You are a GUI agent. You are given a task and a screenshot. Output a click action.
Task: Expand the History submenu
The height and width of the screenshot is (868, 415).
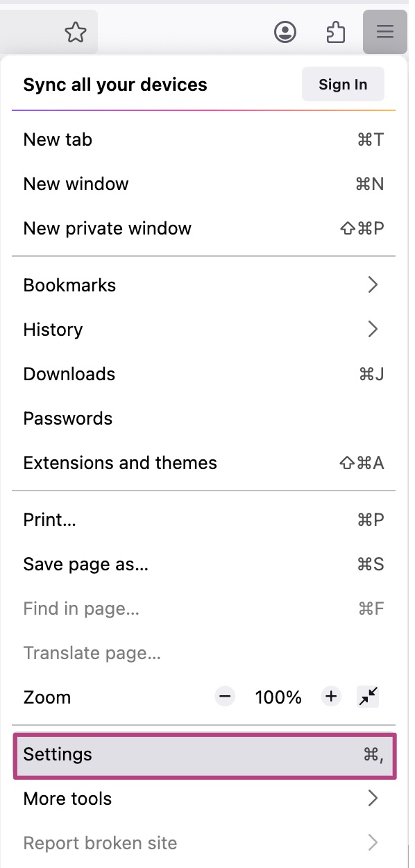click(x=204, y=330)
